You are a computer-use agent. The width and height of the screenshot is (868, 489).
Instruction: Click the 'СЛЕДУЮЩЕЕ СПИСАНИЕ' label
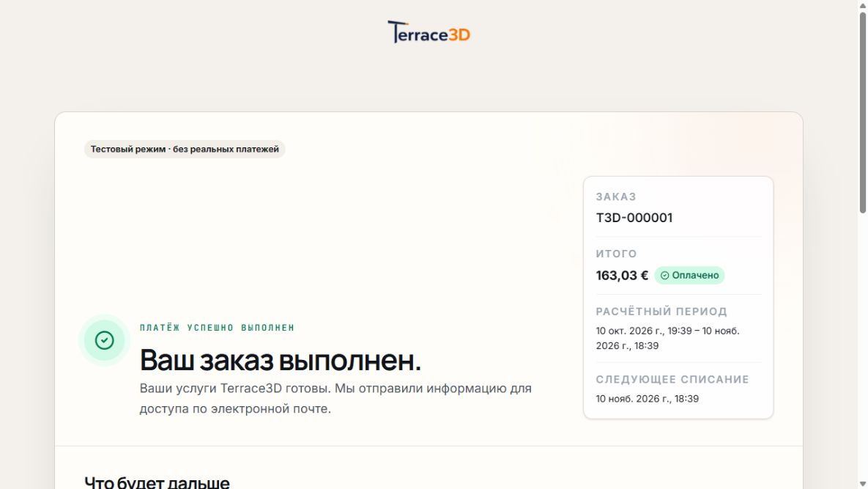click(672, 379)
